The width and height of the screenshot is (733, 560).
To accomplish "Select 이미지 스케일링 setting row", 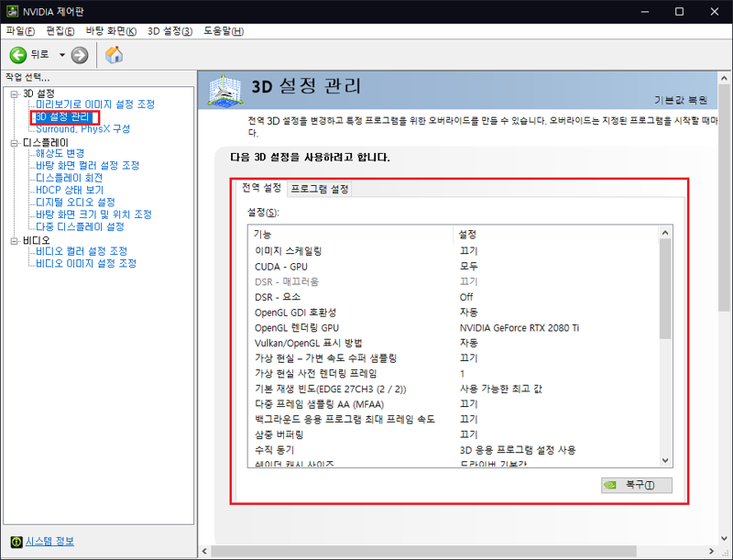I will point(455,251).
